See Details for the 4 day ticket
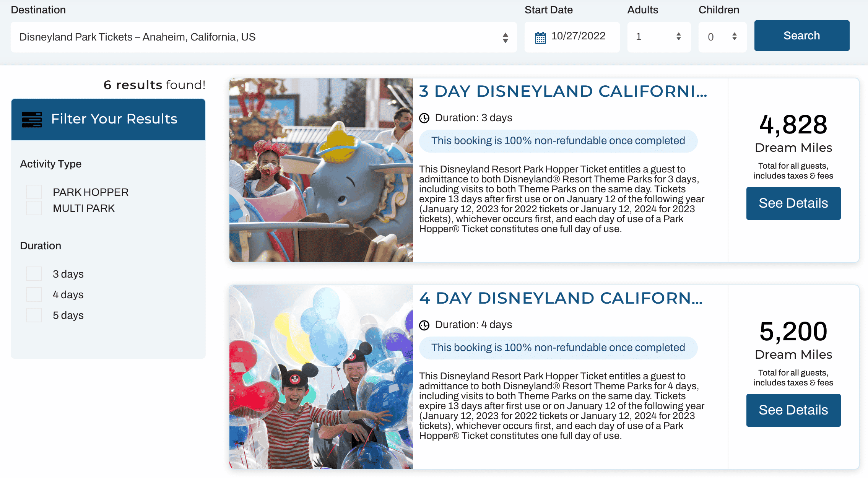868x478 pixels. tap(793, 410)
